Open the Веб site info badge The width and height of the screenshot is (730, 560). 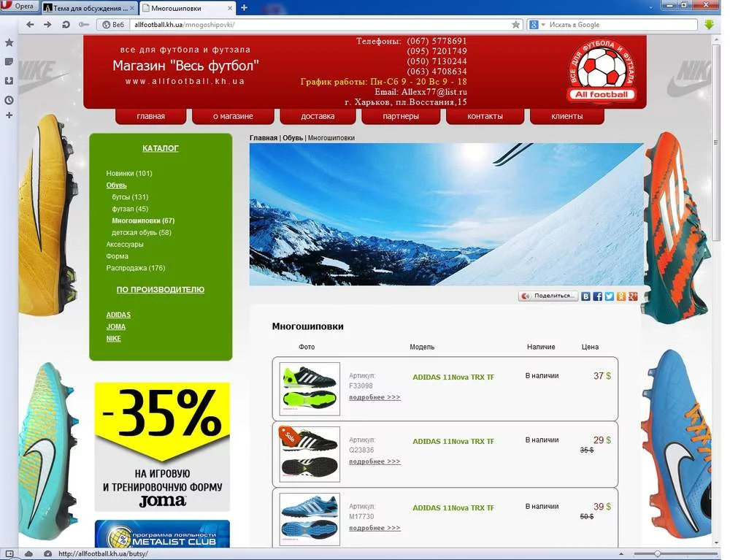point(114,25)
